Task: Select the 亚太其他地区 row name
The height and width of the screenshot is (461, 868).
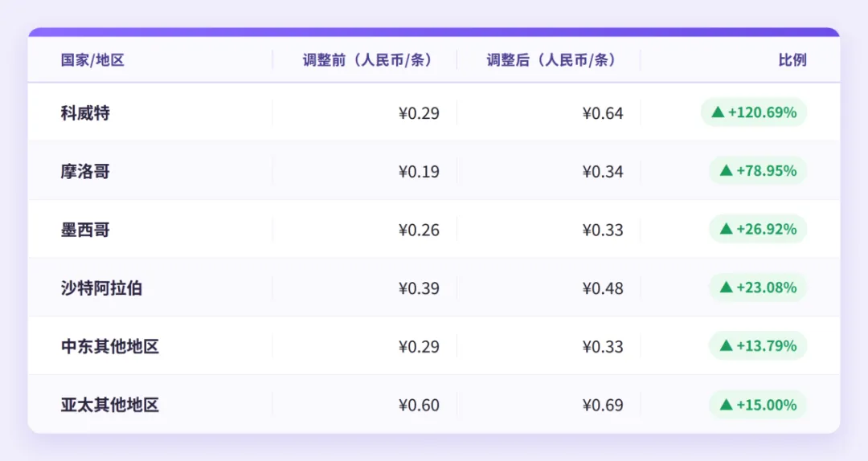Action: pos(109,405)
